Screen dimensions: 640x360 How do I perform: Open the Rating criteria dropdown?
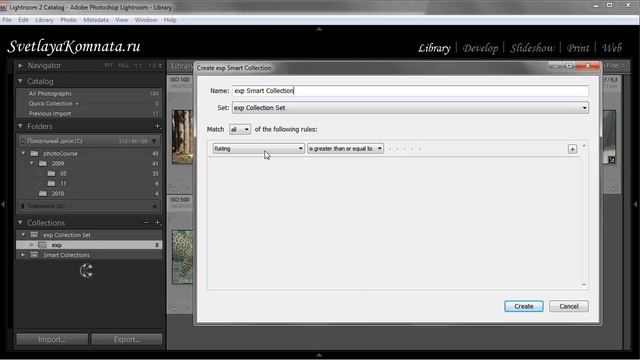coord(258,149)
